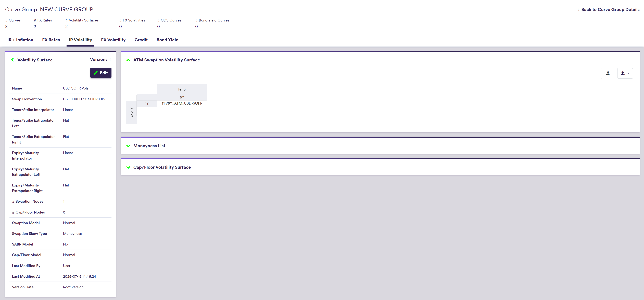Click the Edit pencil button

click(101, 73)
